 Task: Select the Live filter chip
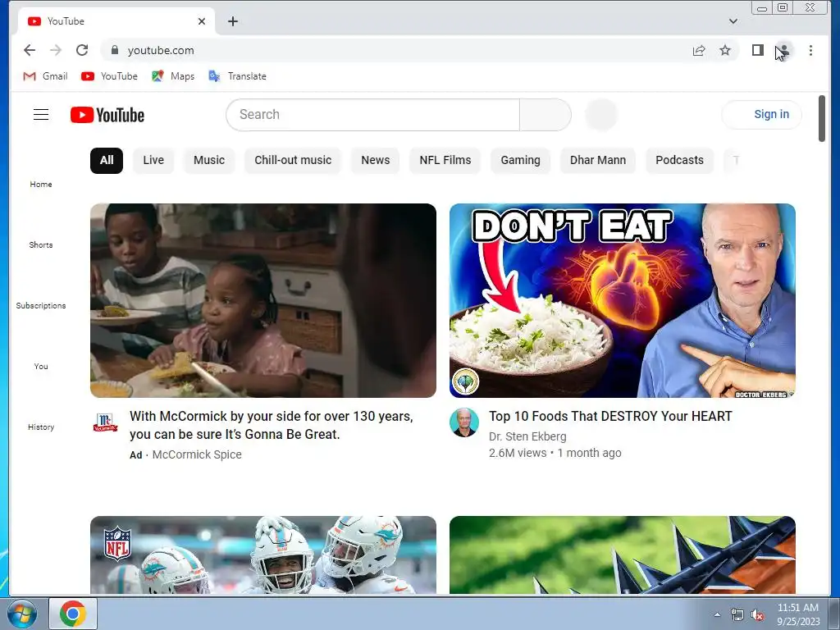[153, 160]
